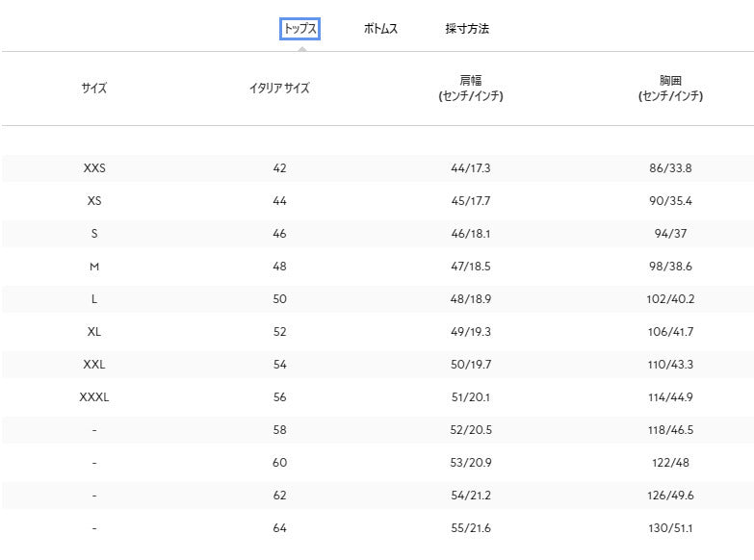Select the S size cell
754x560 pixels.
[x=94, y=234]
